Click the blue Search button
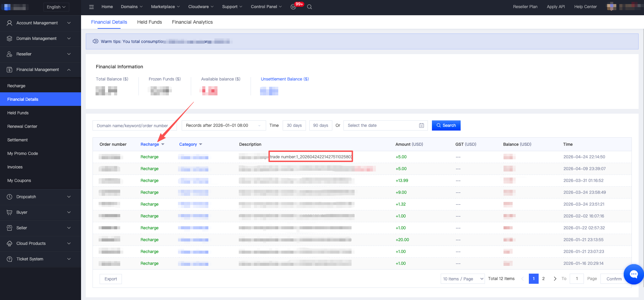This screenshot has height=300, width=644. click(446, 125)
